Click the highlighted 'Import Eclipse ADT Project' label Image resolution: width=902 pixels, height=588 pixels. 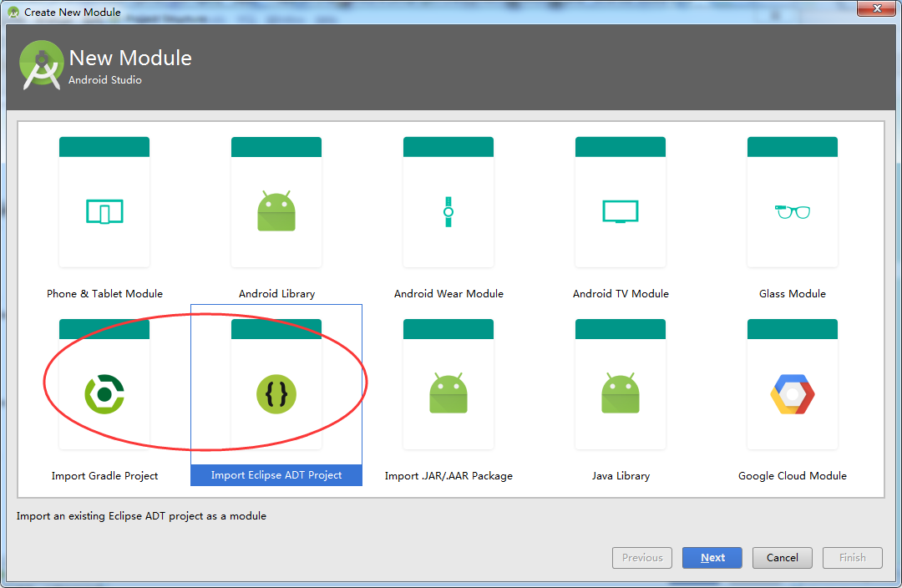click(x=276, y=475)
